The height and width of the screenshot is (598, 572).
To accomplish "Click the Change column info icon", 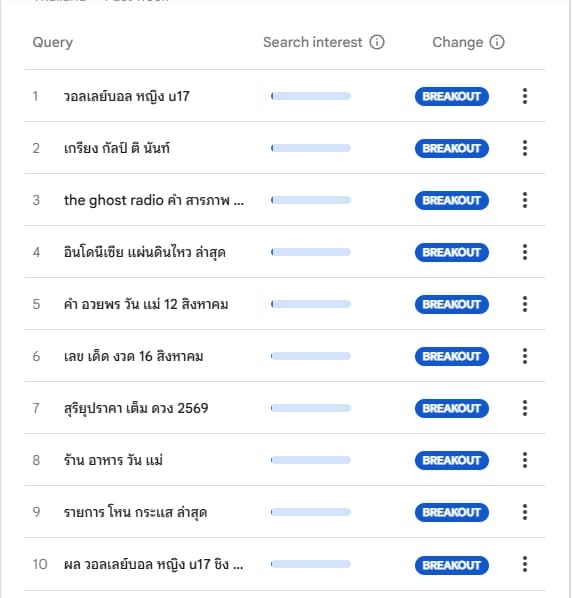I will click(496, 42).
